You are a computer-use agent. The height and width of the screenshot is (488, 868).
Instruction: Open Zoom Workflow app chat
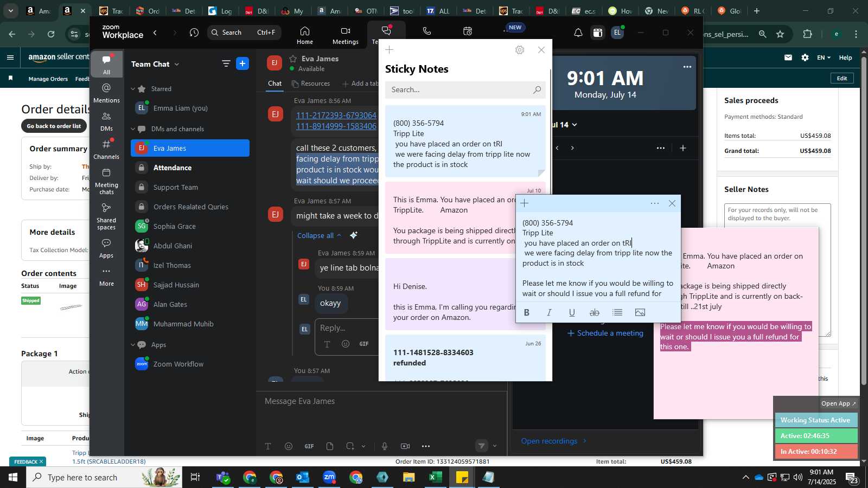(190, 364)
